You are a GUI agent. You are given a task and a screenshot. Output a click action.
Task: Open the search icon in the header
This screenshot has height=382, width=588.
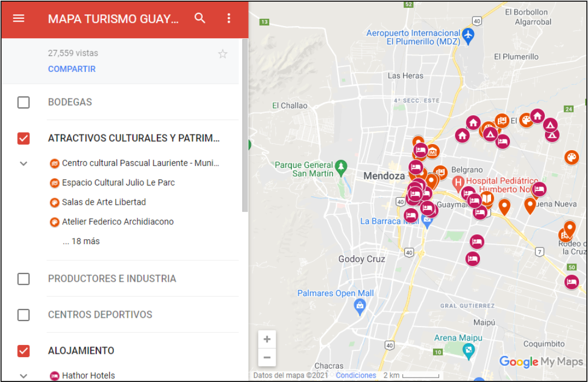coord(199,18)
